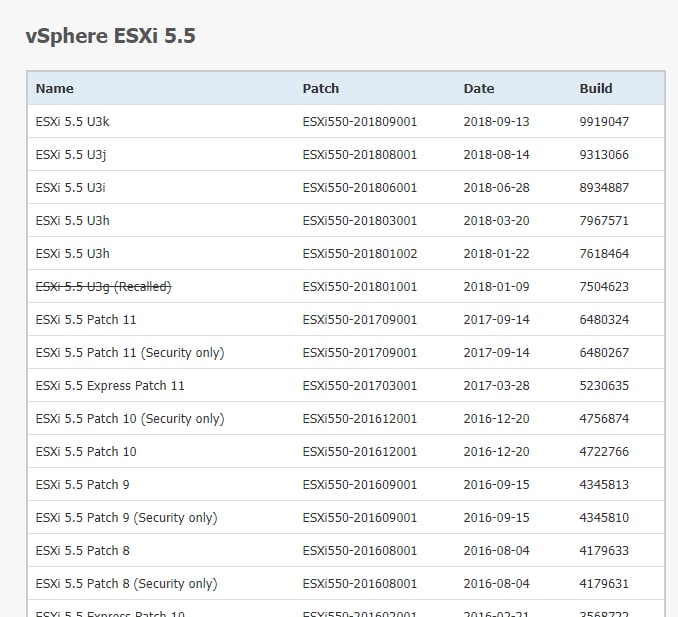Select ESXi 5.5 Patch 9 (Security only)

point(126,518)
